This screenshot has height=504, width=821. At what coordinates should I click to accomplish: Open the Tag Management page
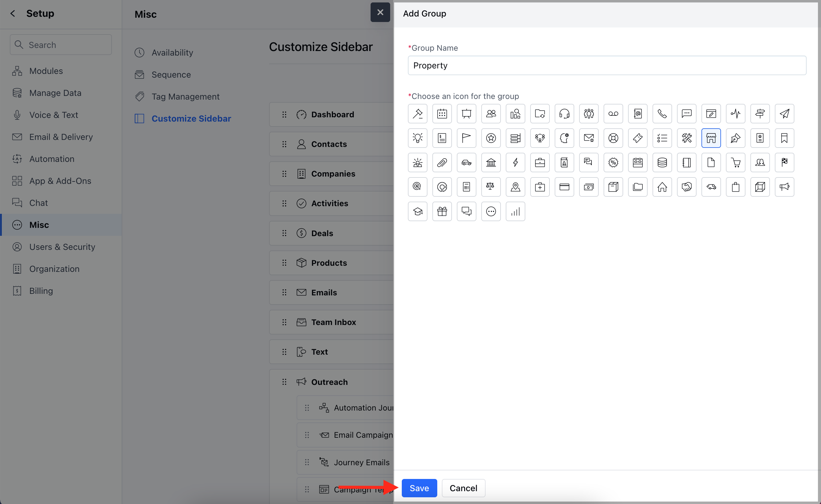185,97
